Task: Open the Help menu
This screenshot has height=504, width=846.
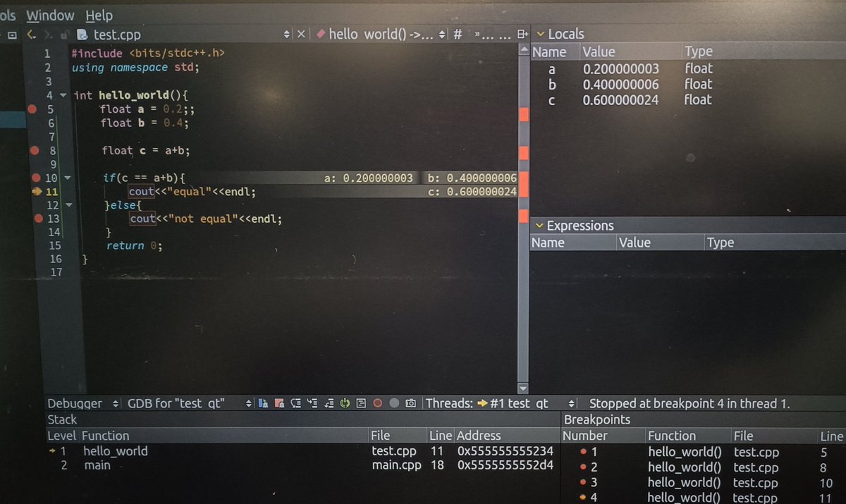Action: pos(99,15)
